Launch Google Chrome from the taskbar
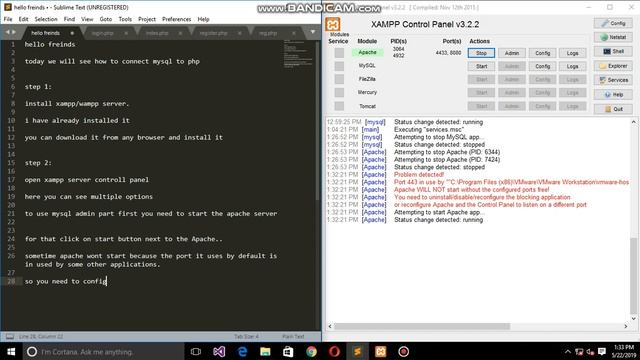This screenshot has height=360, width=640. tap(311, 351)
